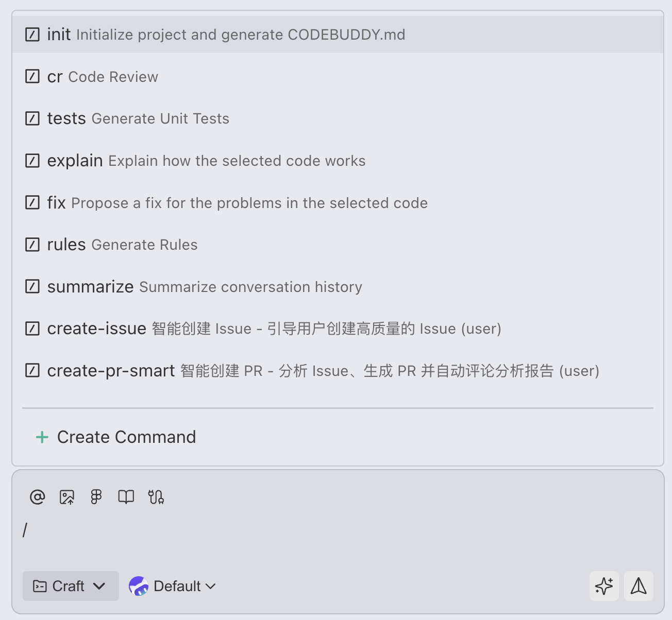
Task: Open the documentation book icon
Action: [125, 497]
